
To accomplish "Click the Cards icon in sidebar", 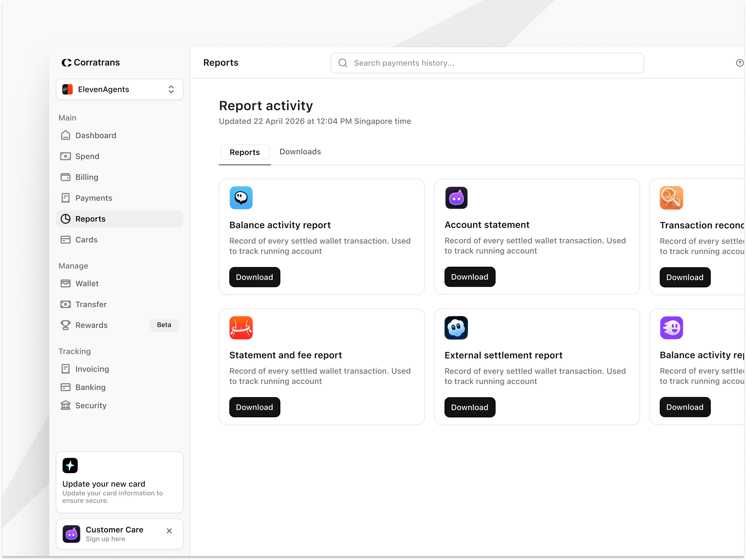I will point(65,240).
